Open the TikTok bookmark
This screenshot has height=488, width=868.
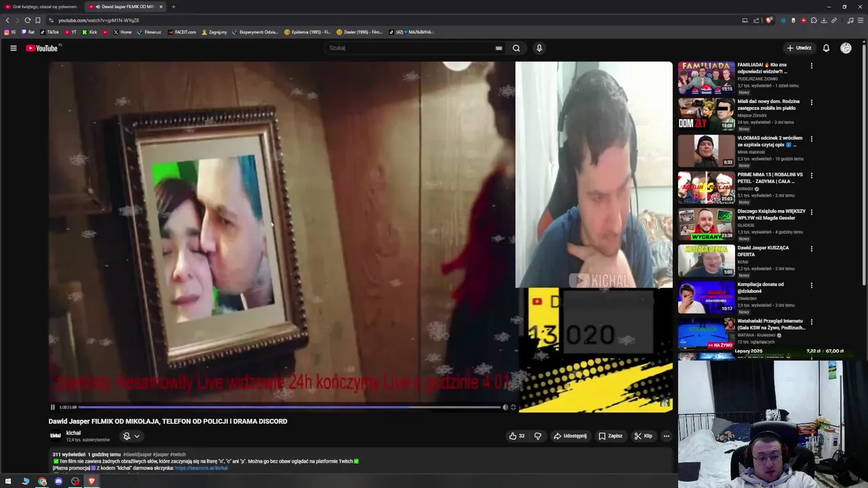pos(50,32)
